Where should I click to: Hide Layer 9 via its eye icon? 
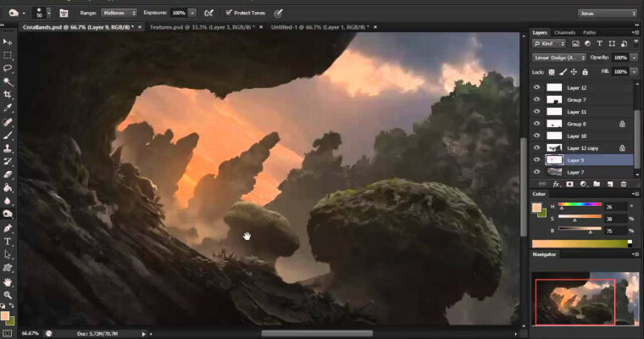pos(536,160)
